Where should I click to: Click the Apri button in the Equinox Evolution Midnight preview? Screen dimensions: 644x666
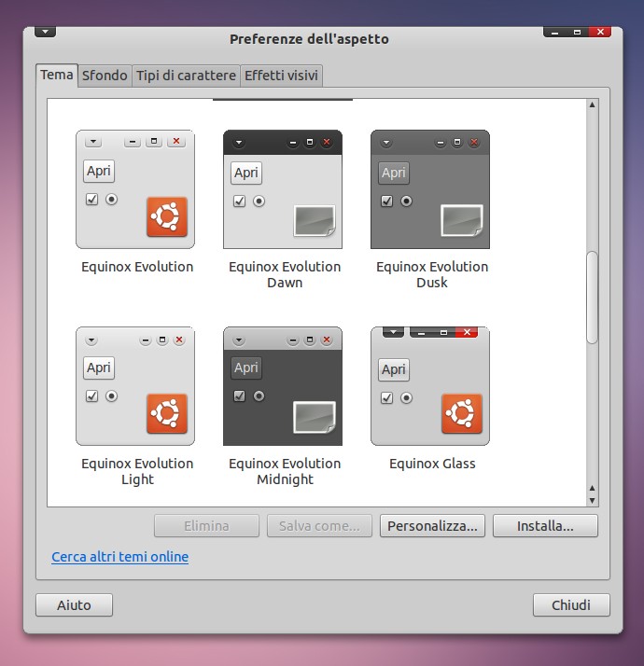point(246,368)
